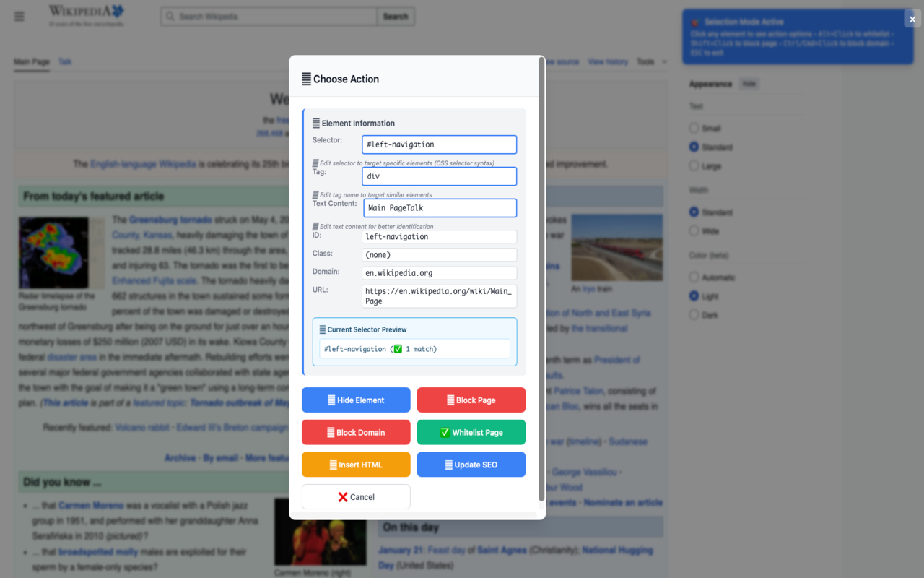Viewport: 924px width, 578px height.
Task: Open the Nominate an article link
Action: pos(623,503)
